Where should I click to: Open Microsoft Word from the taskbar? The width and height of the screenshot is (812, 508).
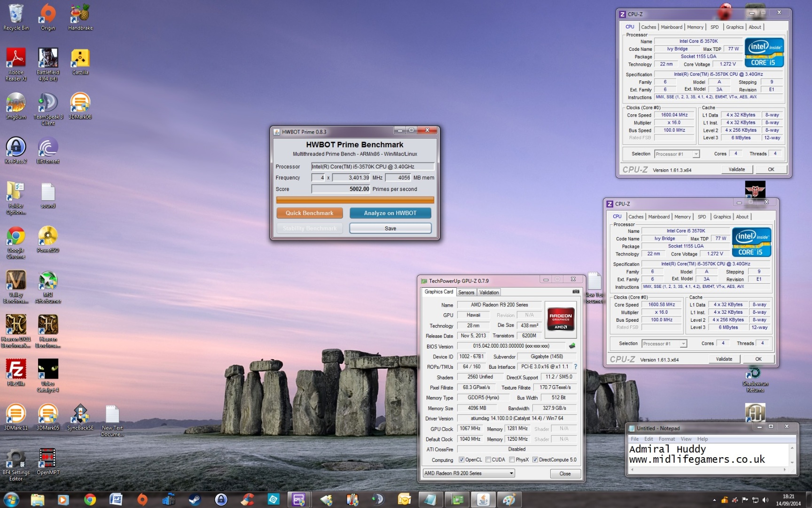tap(116, 500)
